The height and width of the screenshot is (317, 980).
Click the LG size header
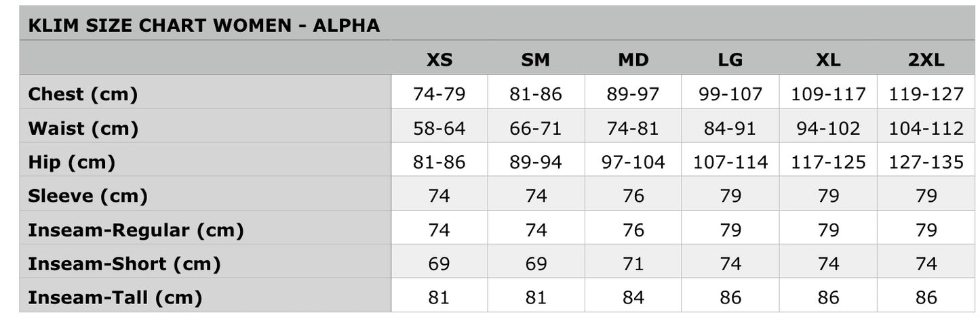(x=730, y=60)
